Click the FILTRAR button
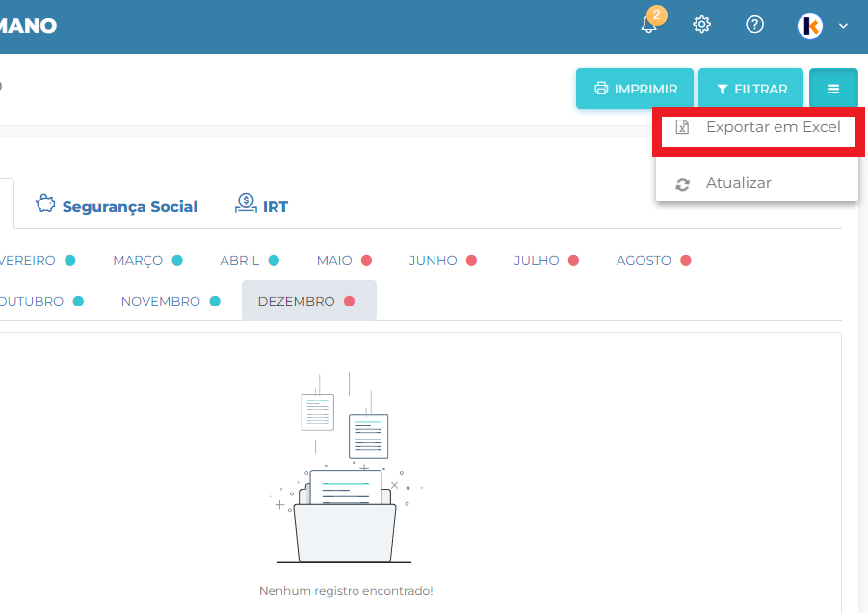This screenshot has height=613, width=868. pyautogui.click(x=751, y=89)
